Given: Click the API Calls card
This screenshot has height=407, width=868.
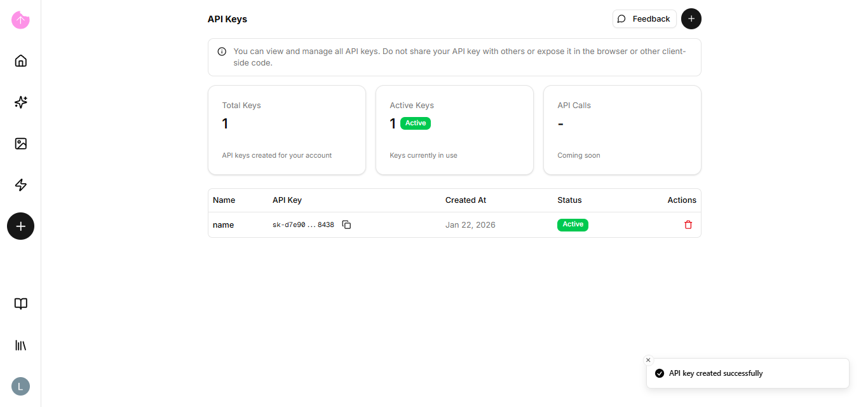Looking at the screenshot, I should coord(622,130).
